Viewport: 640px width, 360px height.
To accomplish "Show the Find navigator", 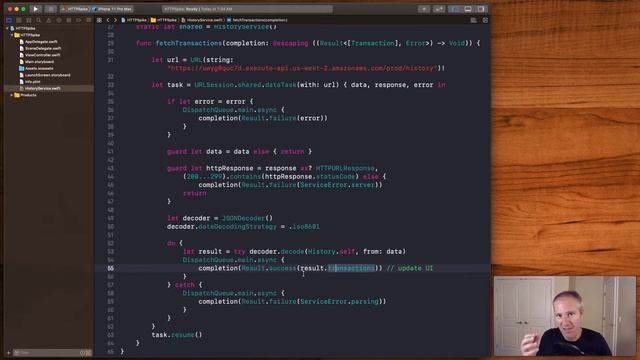I will click(39, 20).
